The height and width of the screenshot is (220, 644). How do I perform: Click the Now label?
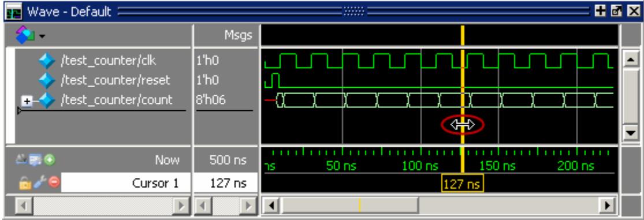[167, 160]
